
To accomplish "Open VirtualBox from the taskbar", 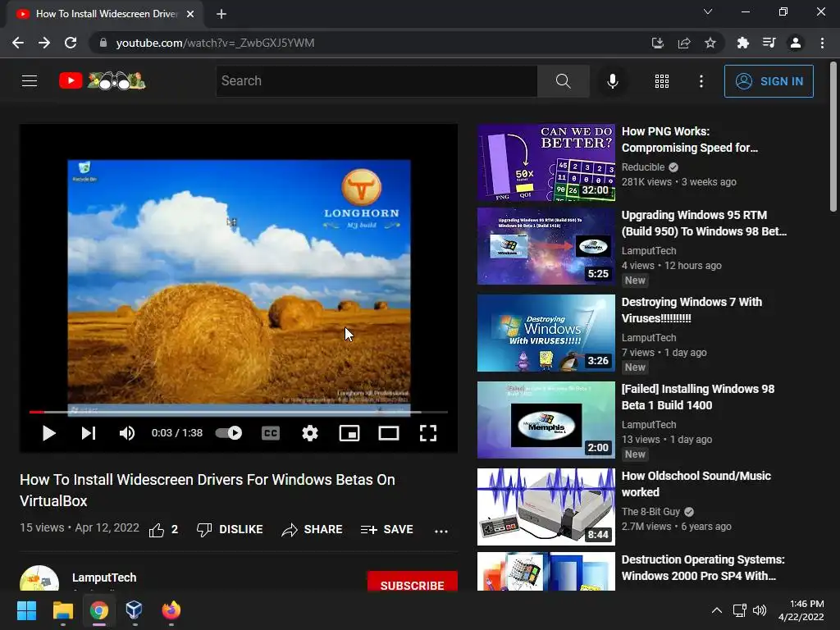I will click(134, 610).
